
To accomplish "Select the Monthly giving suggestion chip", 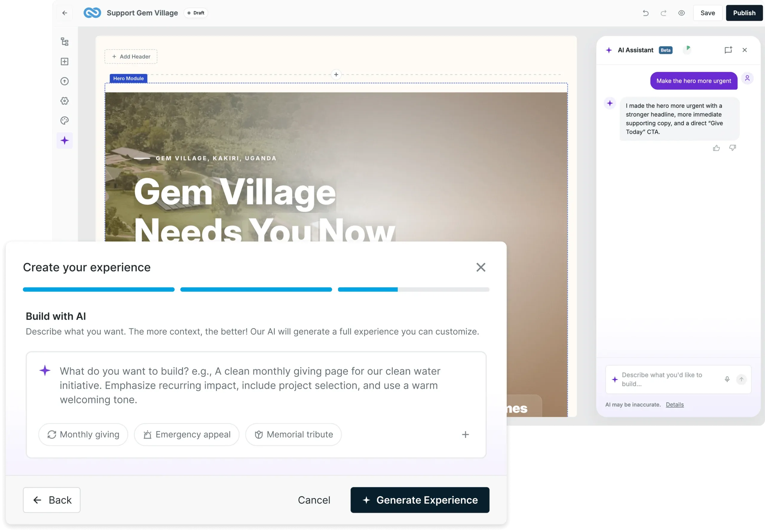I will 83,434.
